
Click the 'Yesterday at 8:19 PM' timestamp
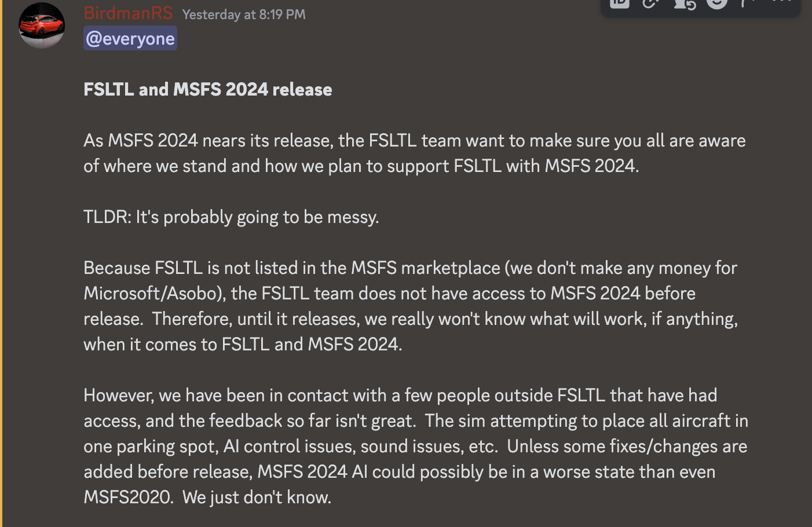[244, 14]
